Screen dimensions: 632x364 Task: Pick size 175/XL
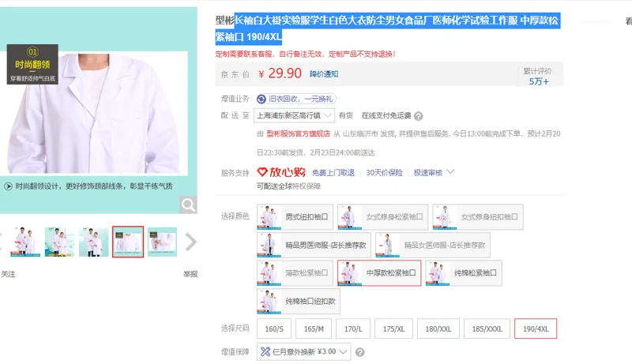pyautogui.click(x=393, y=328)
